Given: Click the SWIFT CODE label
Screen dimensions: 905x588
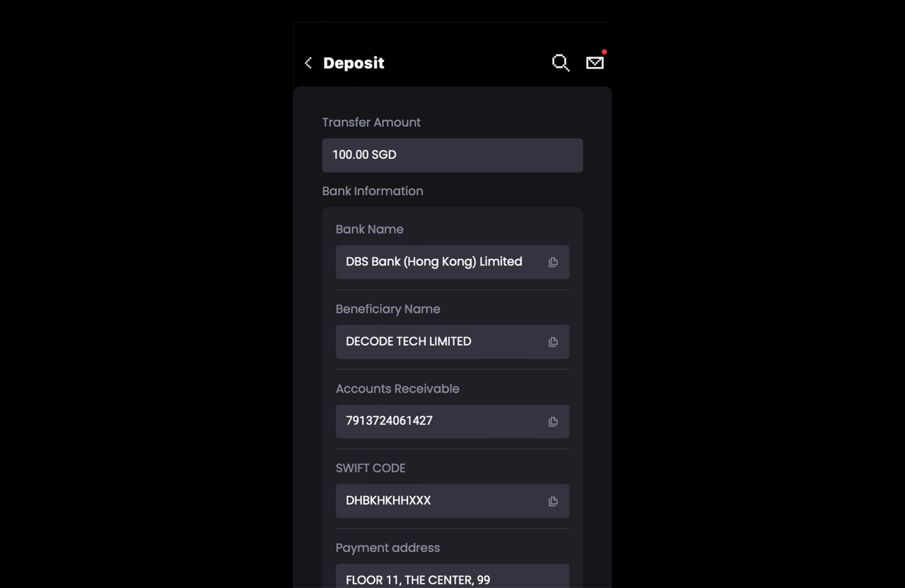Looking at the screenshot, I should pos(370,468).
